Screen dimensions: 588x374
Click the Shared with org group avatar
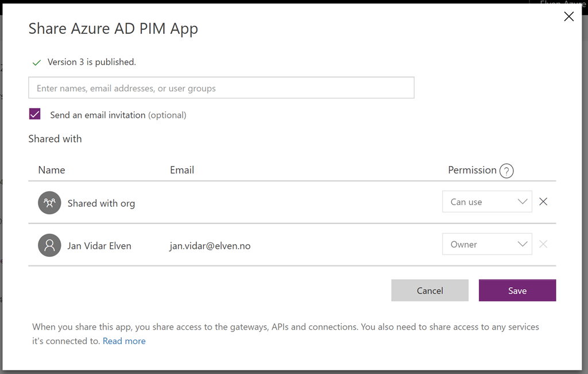pyautogui.click(x=49, y=203)
